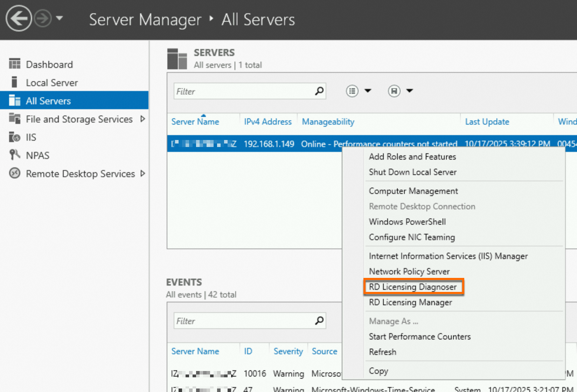Viewport: 577px width, 392px height.
Task: Choose Start Performance Counters
Action: pos(420,336)
